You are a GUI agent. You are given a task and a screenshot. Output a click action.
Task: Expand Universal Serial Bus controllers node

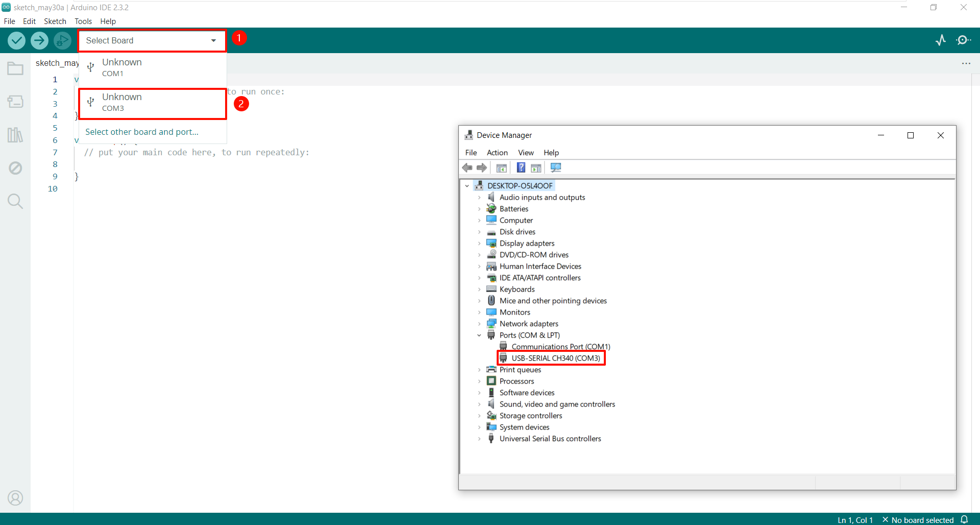[479, 439]
